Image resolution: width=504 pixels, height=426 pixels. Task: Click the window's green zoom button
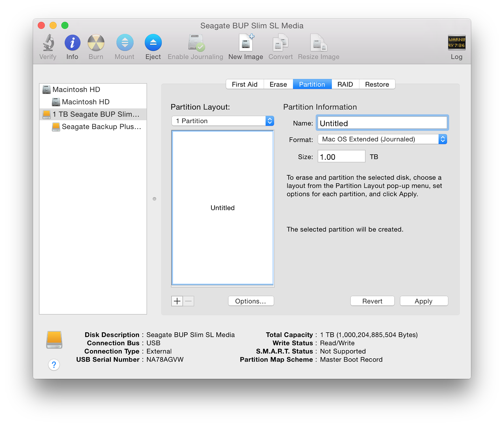point(65,26)
